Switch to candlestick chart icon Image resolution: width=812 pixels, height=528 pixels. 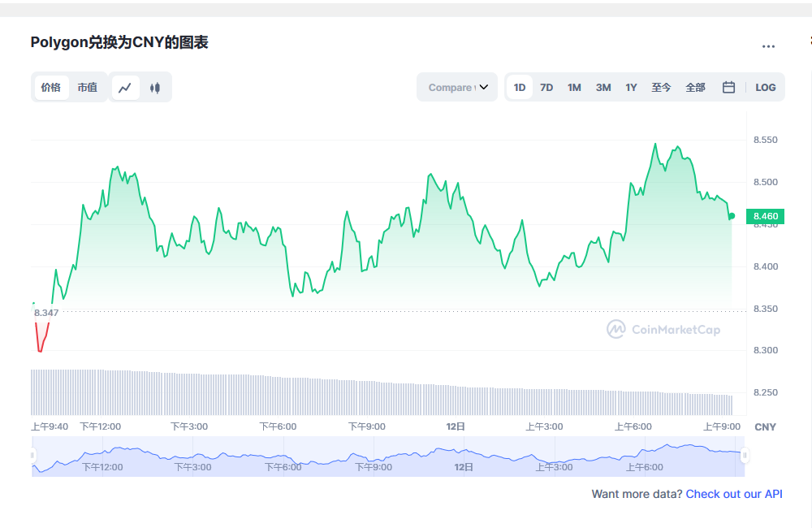155,88
